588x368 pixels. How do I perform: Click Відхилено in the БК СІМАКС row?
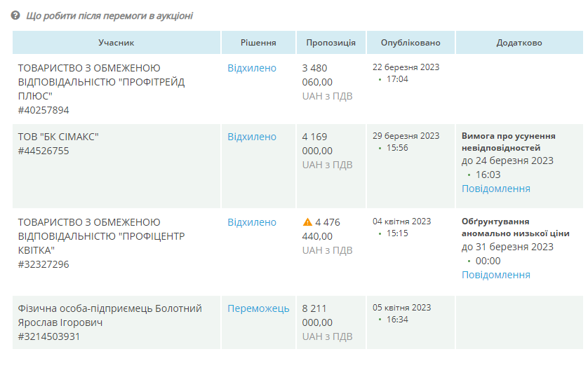(x=252, y=137)
